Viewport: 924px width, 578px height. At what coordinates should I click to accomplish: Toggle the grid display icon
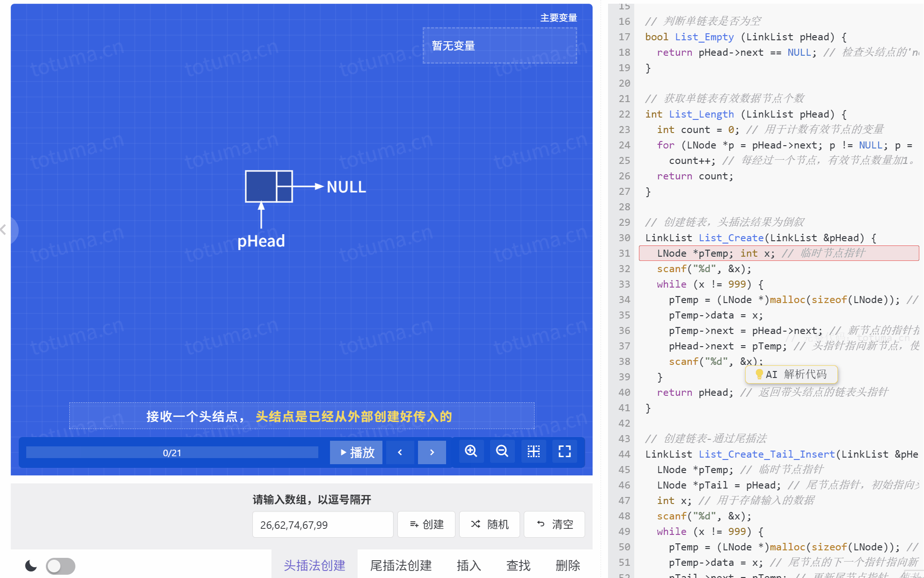click(534, 452)
